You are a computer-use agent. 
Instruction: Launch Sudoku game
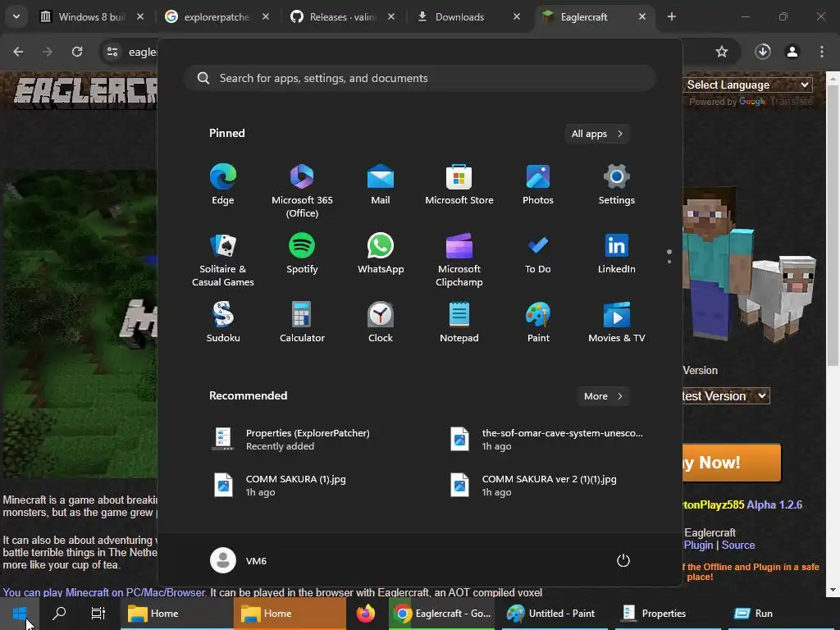pos(223,322)
